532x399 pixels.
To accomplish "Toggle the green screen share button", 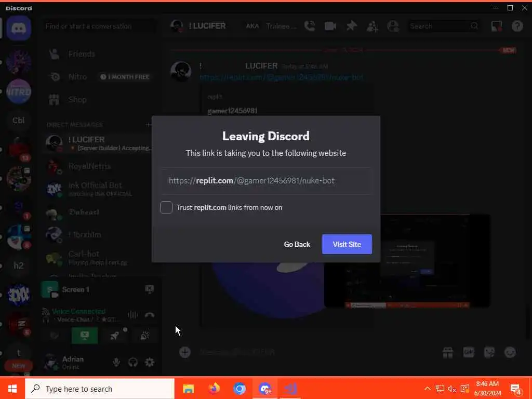I will click(85, 336).
